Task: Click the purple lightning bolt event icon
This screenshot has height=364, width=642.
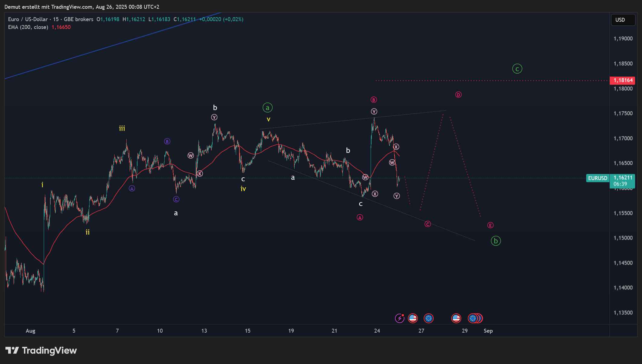Action: pos(400,318)
